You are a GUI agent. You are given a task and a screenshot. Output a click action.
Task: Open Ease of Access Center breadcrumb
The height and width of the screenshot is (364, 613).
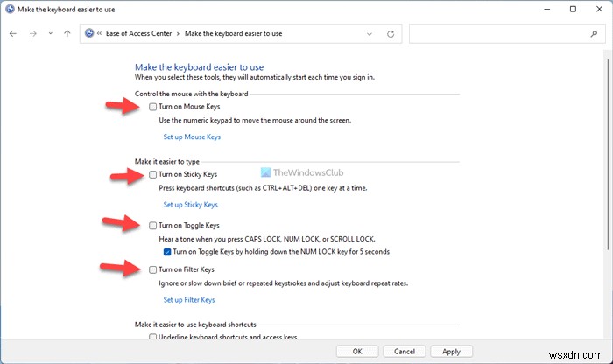point(138,33)
